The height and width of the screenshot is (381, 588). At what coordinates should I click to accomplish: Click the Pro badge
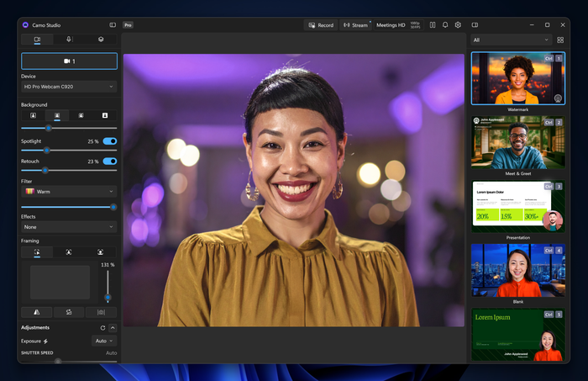(128, 25)
